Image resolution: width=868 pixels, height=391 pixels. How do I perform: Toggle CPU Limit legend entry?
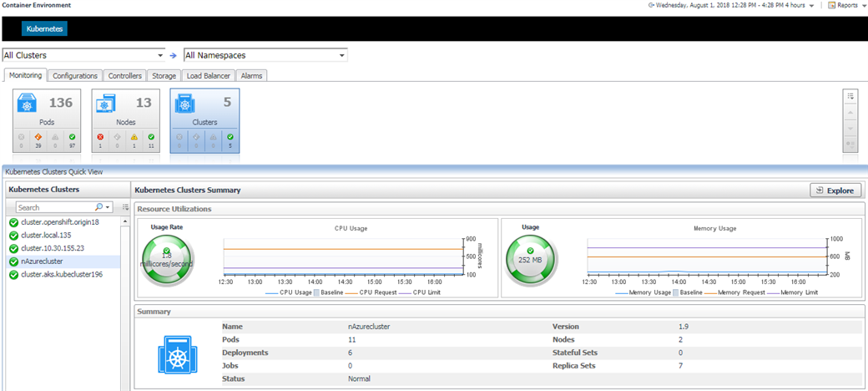(x=419, y=292)
